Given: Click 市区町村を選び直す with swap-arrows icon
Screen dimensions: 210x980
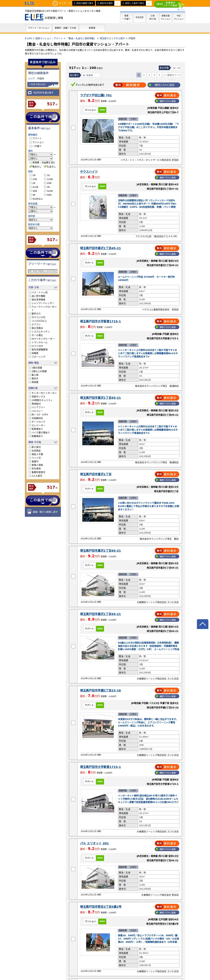Looking at the screenshot, I should [x=43, y=92].
